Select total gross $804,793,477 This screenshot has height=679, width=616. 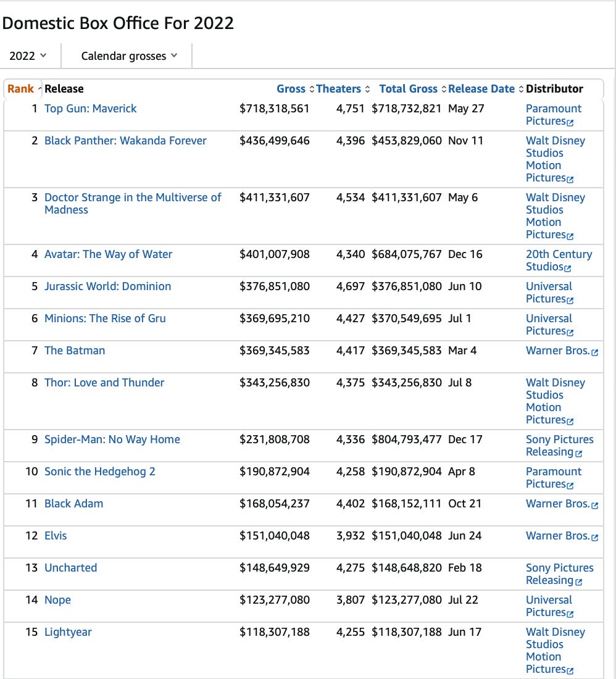407,439
